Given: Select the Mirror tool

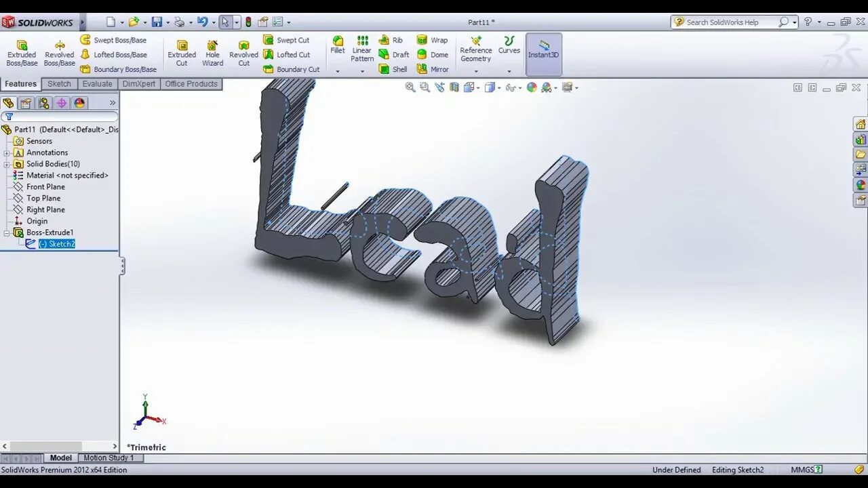Looking at the screenshot, I should 433,69.
